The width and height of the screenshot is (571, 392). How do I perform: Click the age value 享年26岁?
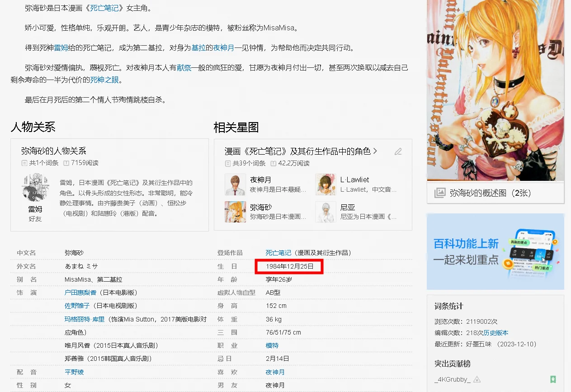(279, 279)
